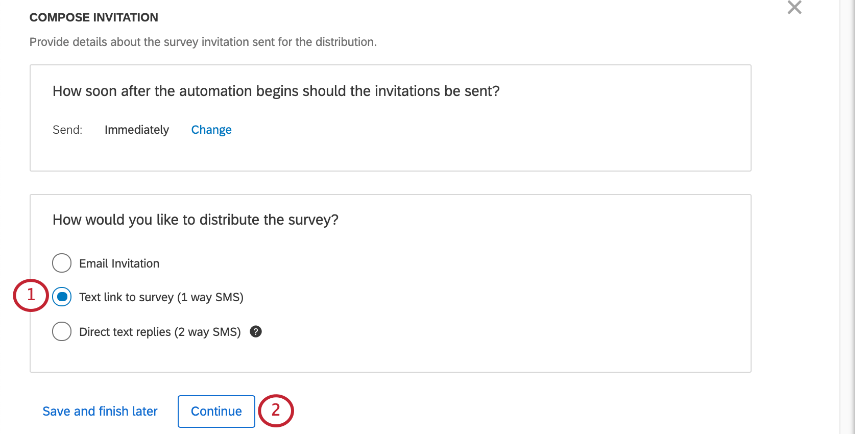Click the red circled number 2 marker
Image resolution: width=868 pixels, height=434 pixels.
(276, 411)
